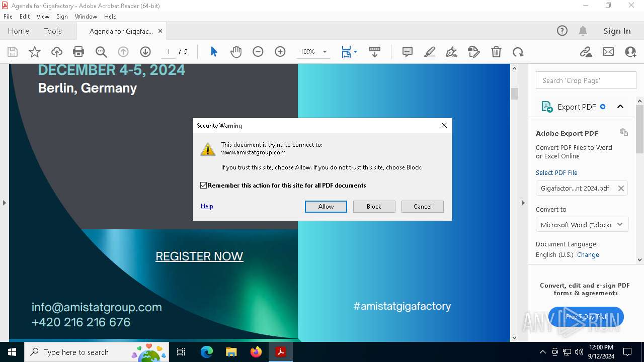Click the document vertical scrollbar thumb
The width and height of the screenshot is (644, 362).
coord(514,94)
